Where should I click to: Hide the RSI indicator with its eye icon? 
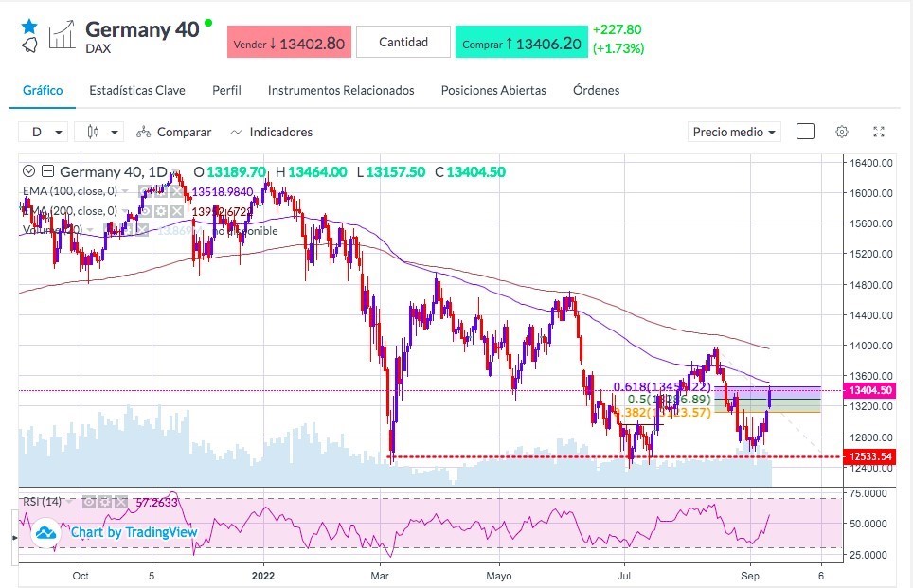click(x=88, y=501)
